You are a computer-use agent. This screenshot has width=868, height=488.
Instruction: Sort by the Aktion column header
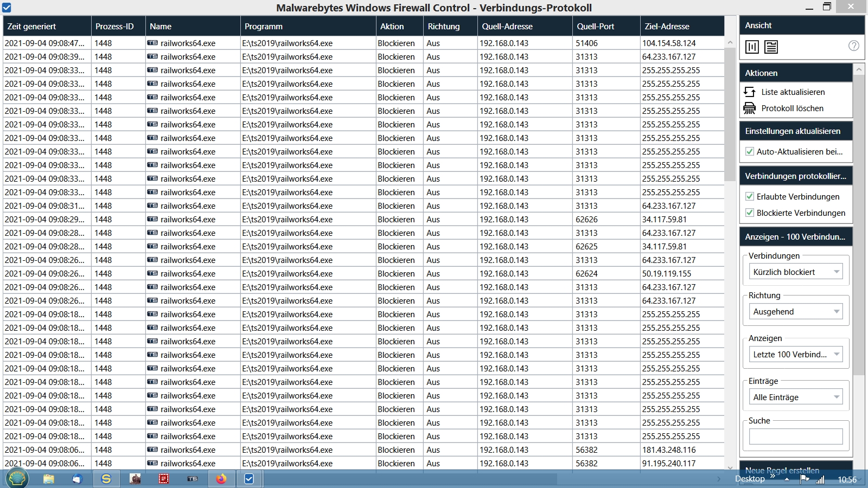pos(399,26)
